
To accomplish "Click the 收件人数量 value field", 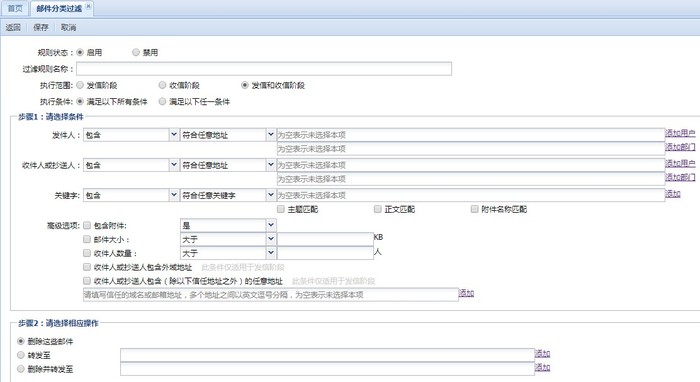I will 325,253.
